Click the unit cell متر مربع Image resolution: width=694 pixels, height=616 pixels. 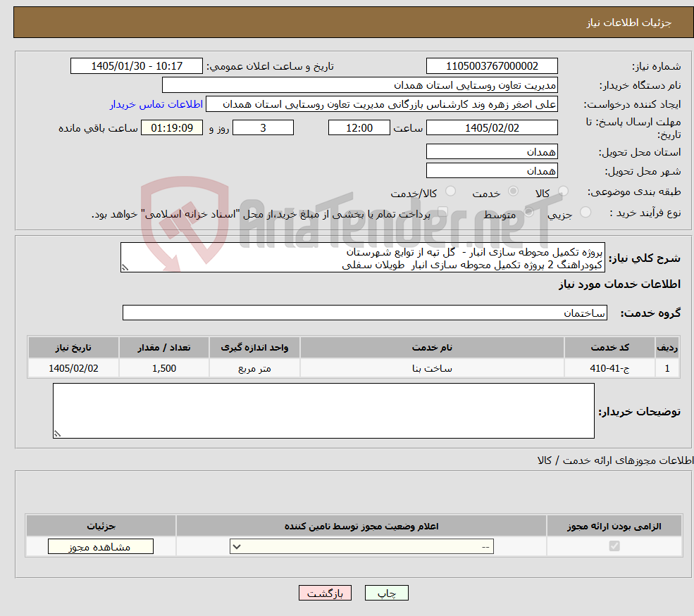pos(254,368)
